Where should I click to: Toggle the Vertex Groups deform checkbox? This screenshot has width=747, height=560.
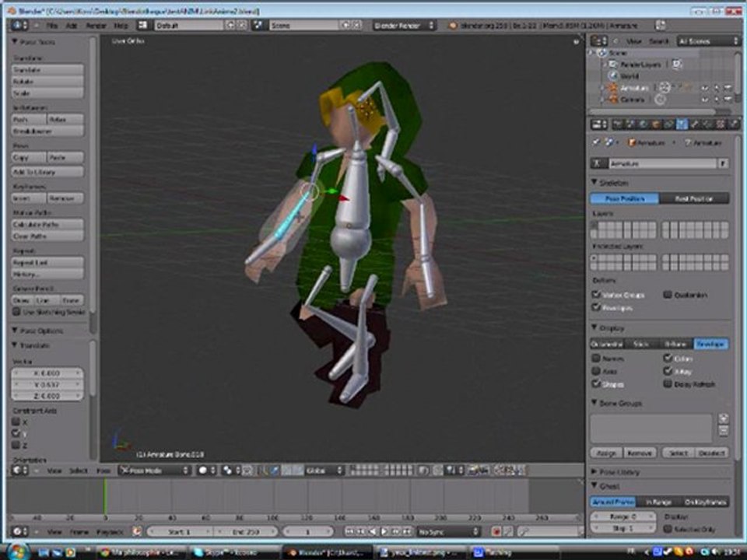(x=596, y=294)
